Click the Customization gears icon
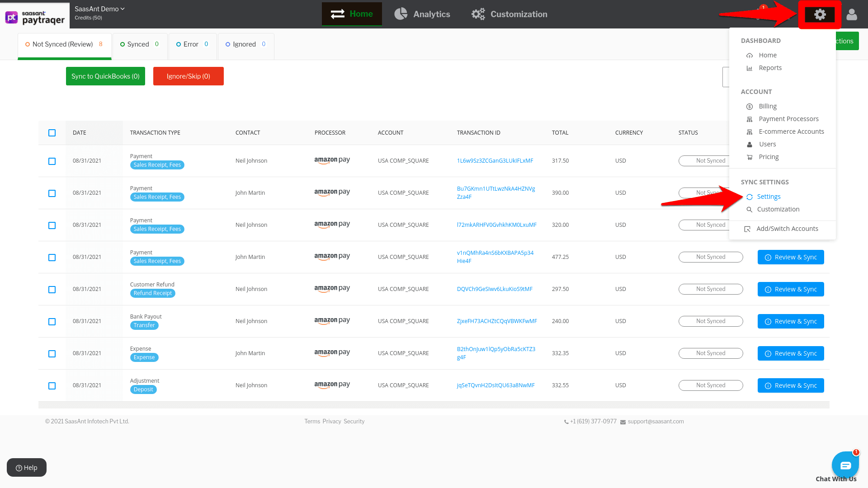Screen dimensions: 868x488 click(478, 14)
